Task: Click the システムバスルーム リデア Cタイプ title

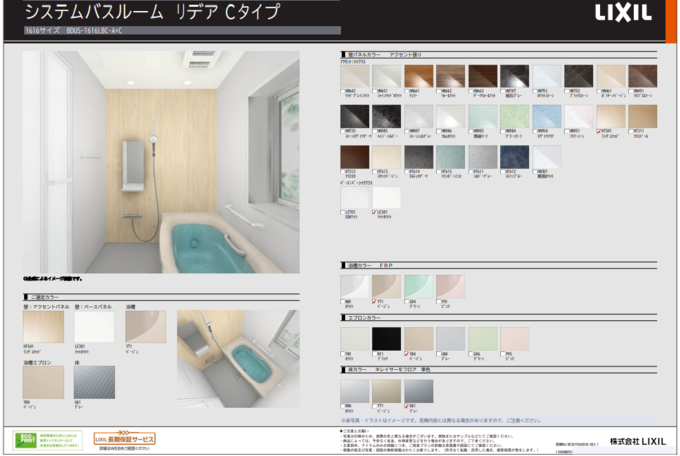Action: (x=151, y=13)
